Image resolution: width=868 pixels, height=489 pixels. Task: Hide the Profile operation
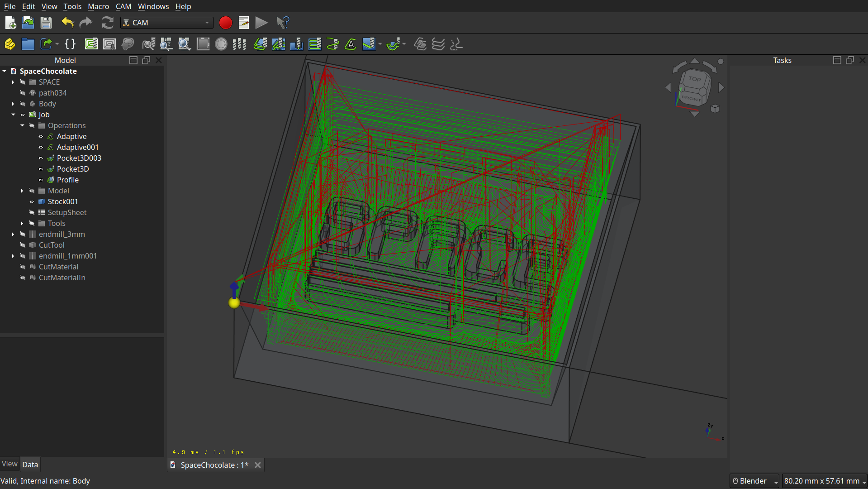point(41,180)
